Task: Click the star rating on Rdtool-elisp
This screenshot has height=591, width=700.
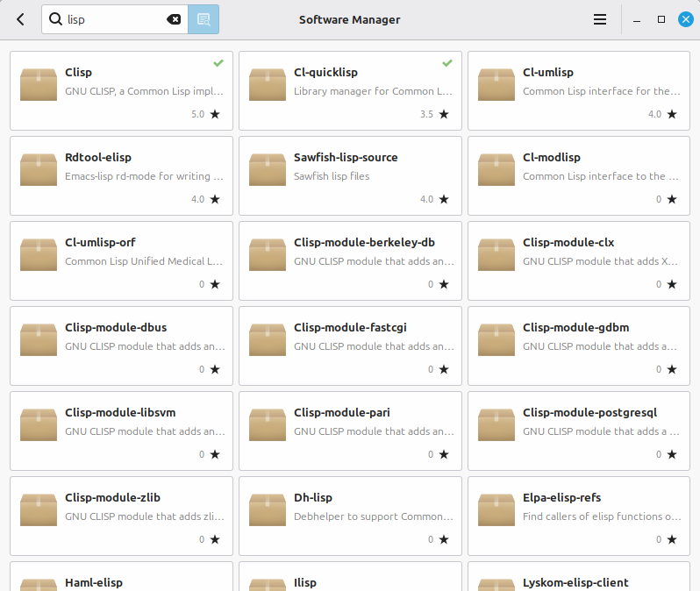Action: click(206, 199)
